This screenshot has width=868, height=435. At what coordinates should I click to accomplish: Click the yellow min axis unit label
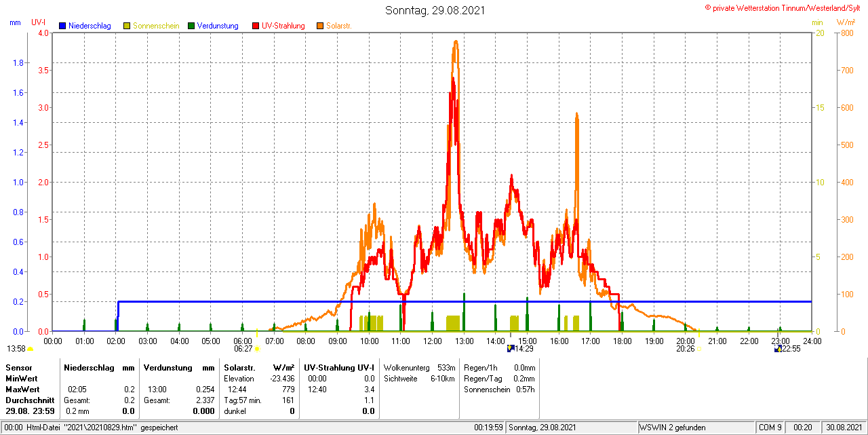[818, 22]
